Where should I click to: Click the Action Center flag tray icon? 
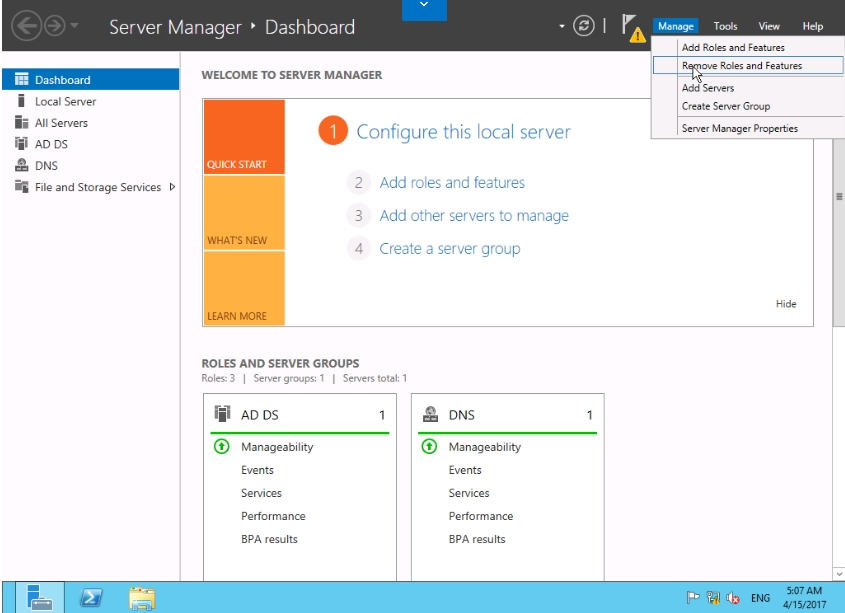pos(692,597)
